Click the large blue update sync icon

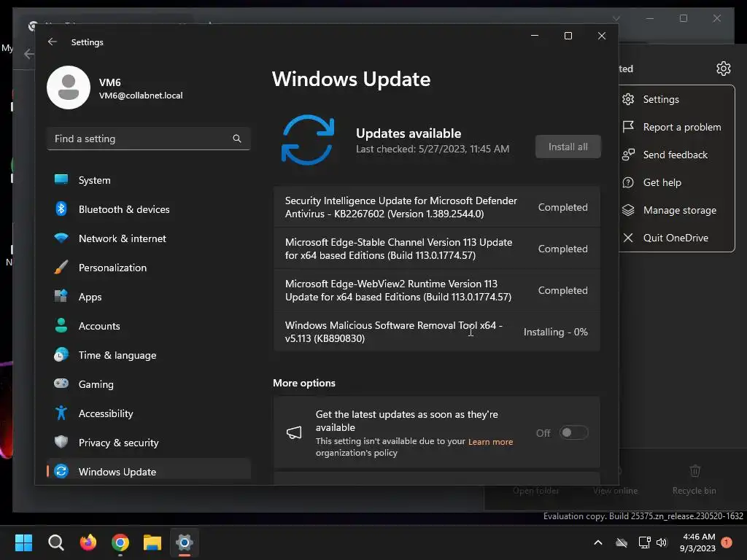pyautogui.click(x=308, y=140)
